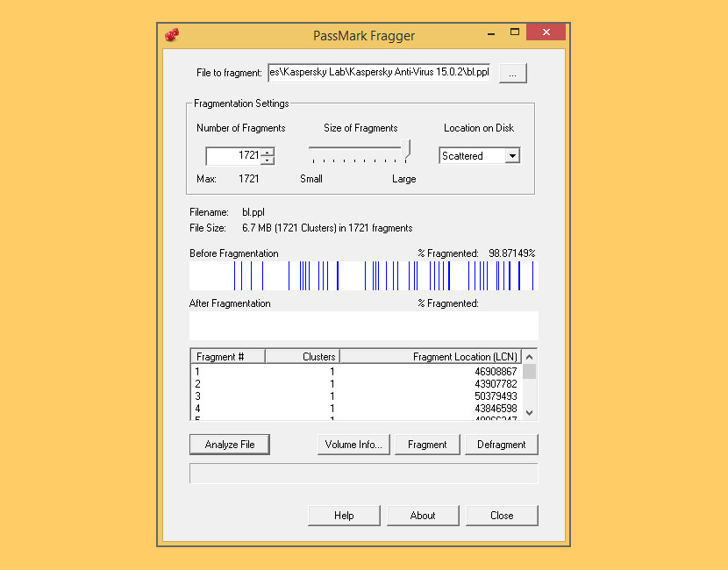Image resolution: width=728 pixels, height=570 pixels.
Task: Open the About dialog
Action: click(x=423, y=516)
